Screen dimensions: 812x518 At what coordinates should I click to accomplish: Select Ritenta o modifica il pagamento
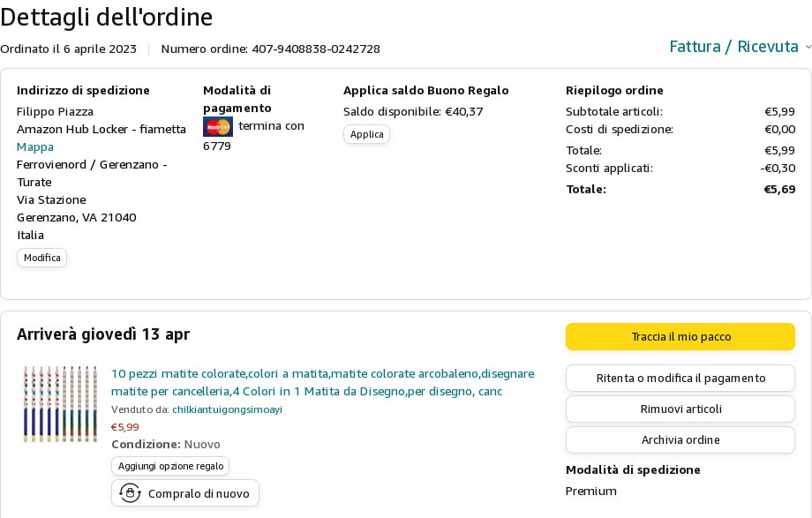(x=680, y=378)
